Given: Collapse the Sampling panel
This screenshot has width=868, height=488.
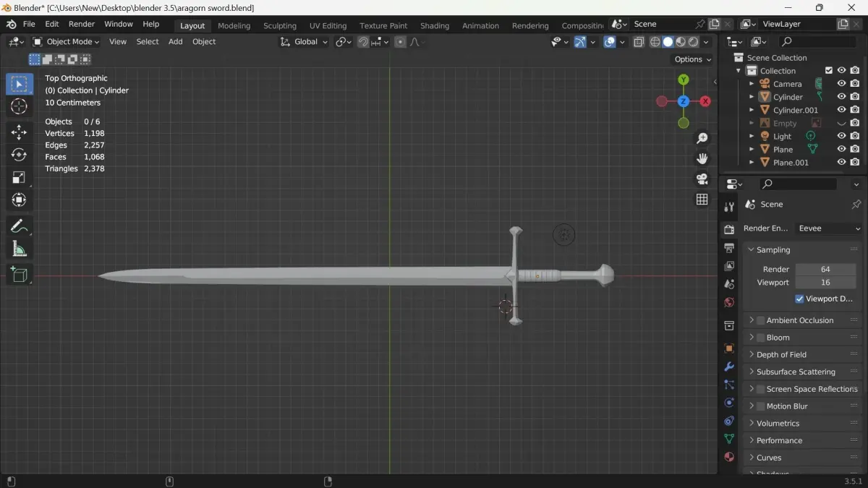Looking at the screenshot, I should pyautogui.click(x=751, y=249).
